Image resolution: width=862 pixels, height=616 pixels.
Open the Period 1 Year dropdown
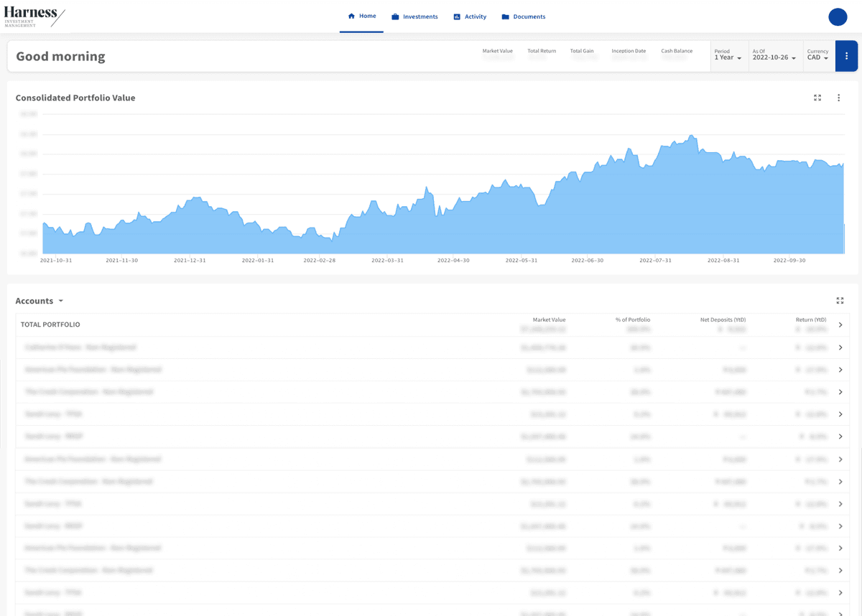(728, 56)
